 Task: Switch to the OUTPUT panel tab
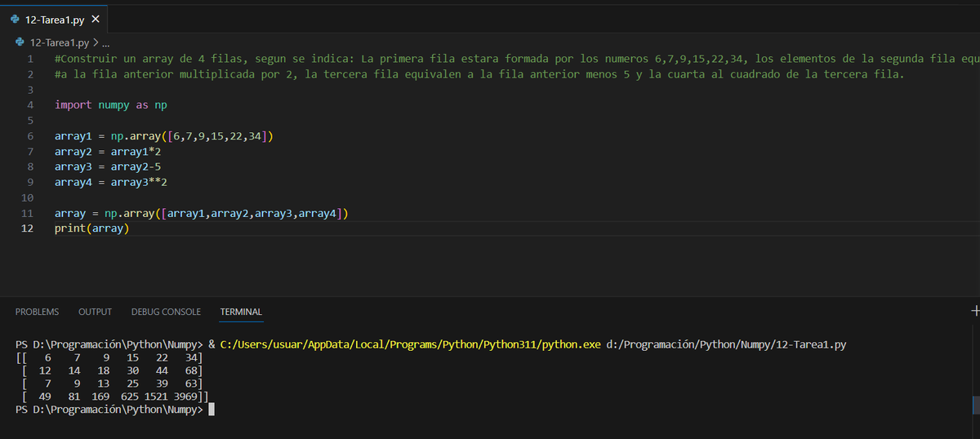click(95, 312)
